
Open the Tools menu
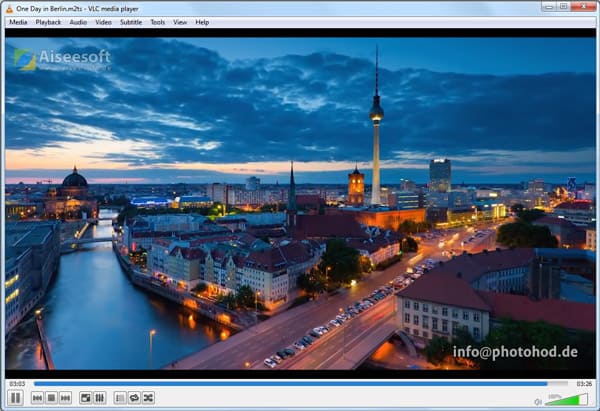coord(158,22)
